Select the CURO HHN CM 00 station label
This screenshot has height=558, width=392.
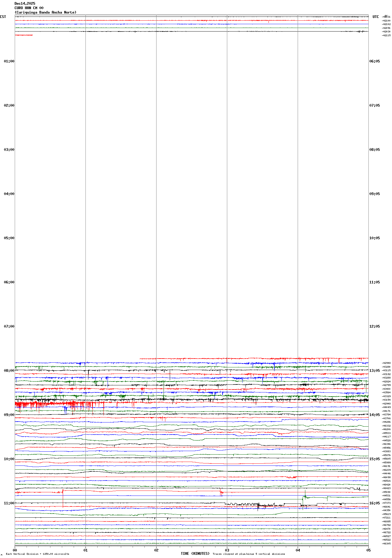(x=29, y=8)
